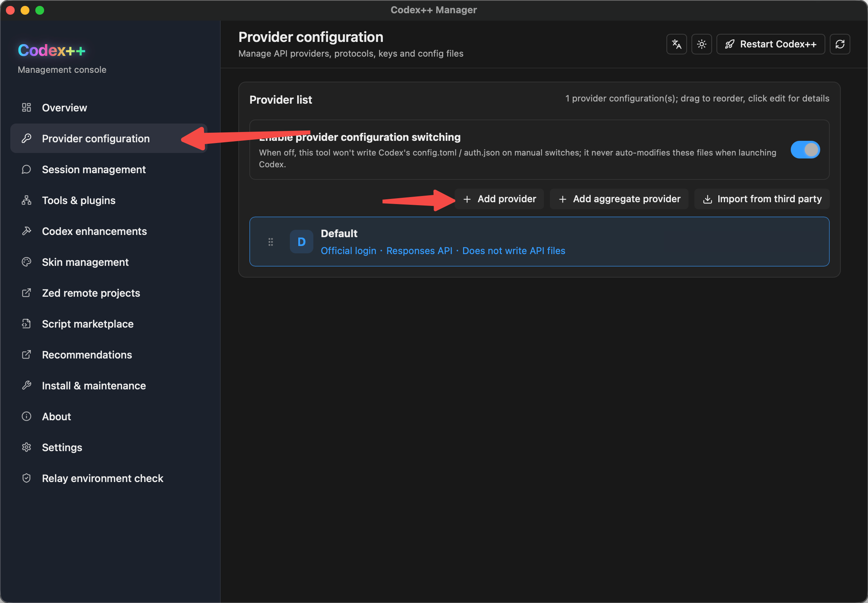868x603 pixels.
Task: Select Overview in the sidebar
Action: (x=109, y=108)
